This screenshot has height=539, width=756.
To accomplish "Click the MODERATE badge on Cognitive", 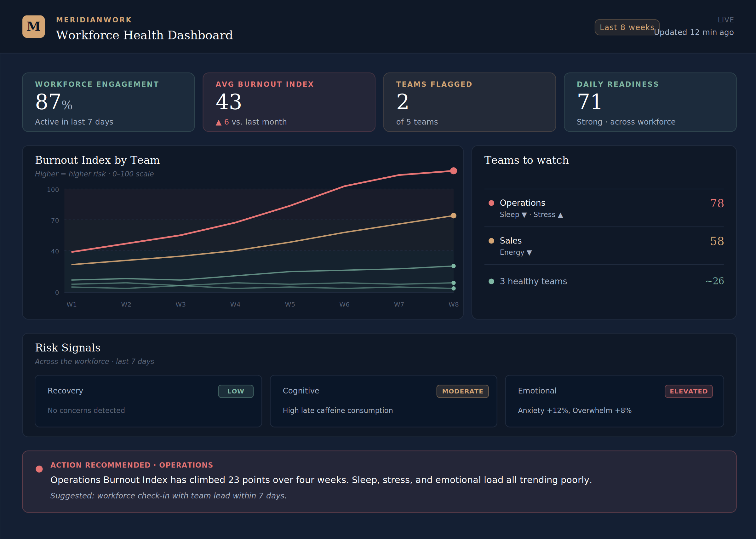I will pyautogui.click(x=463, y=391).
